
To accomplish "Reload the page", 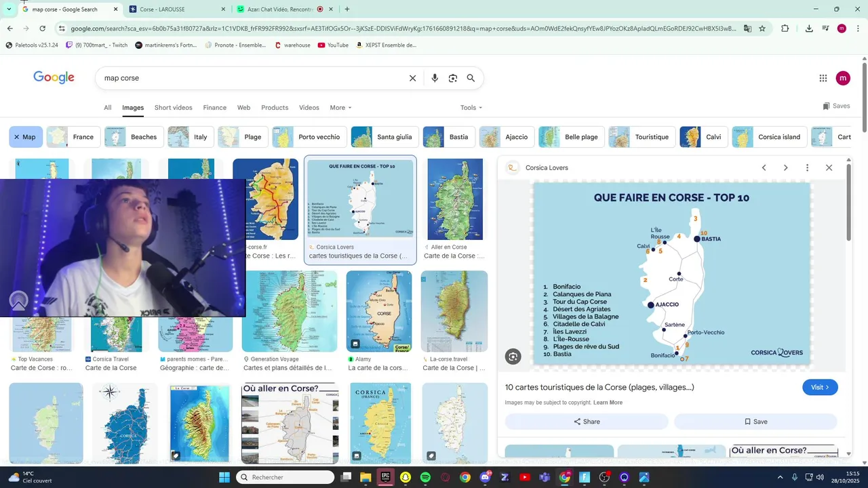I will point(42,28).
